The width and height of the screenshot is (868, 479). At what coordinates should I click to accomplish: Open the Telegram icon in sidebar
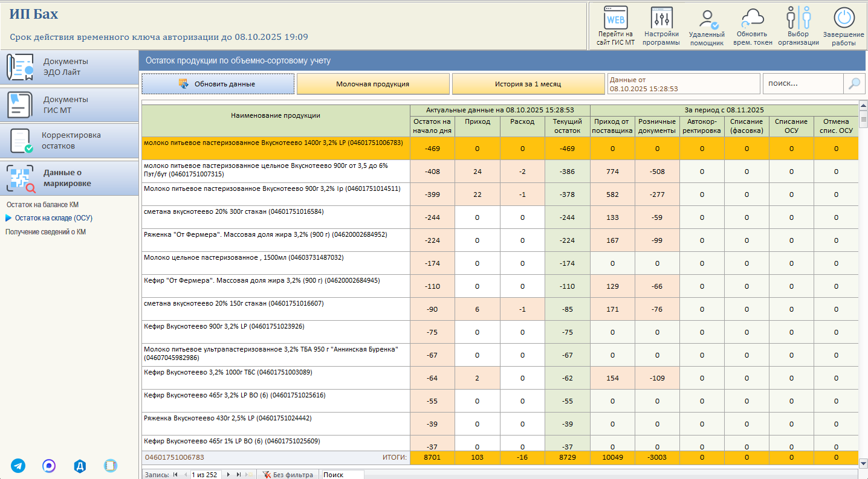pos(19,466)
